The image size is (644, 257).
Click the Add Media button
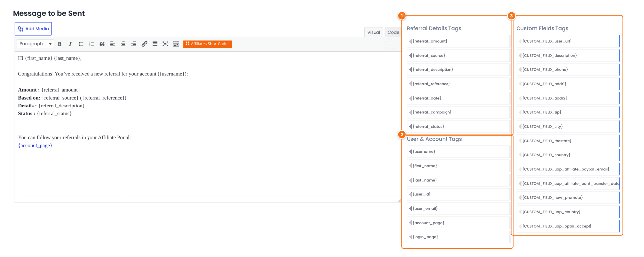[x=33, y=29]
